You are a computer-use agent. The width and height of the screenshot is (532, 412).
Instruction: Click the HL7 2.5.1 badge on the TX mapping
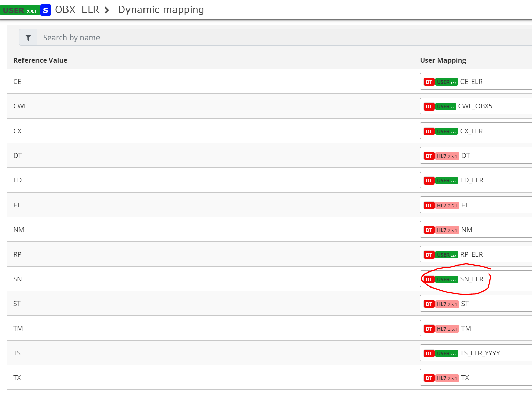point(447,378)
